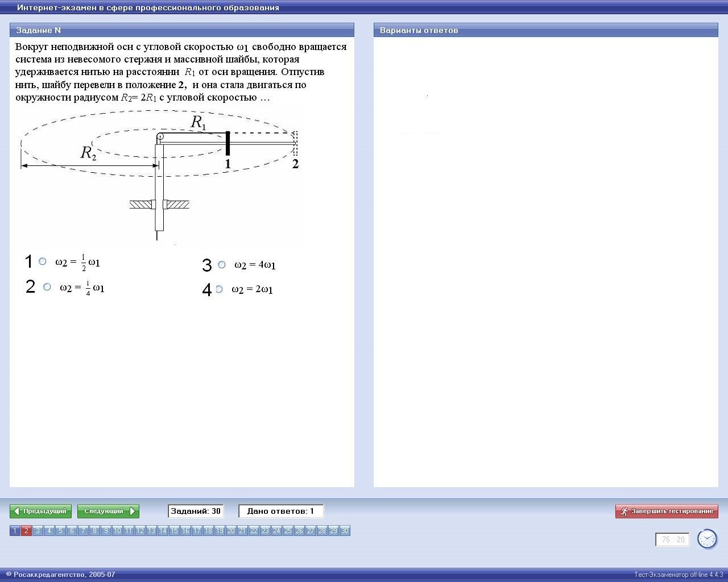The width and height of the screenshot is (728, 582).
Task: Jump to question 25 in the navigator
Action: (288, 531)
